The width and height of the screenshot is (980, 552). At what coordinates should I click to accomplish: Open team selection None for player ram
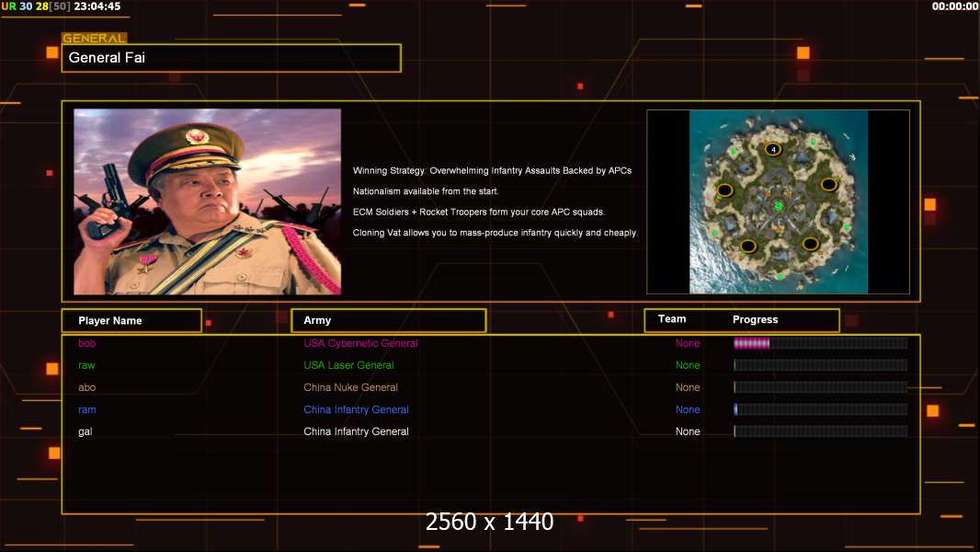[688, 409]
